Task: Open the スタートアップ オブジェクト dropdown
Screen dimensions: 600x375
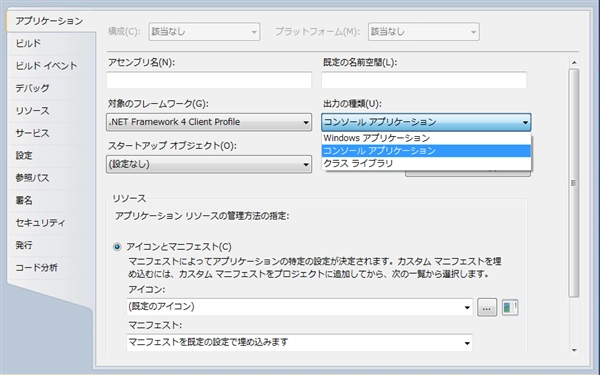Action: 209,164
